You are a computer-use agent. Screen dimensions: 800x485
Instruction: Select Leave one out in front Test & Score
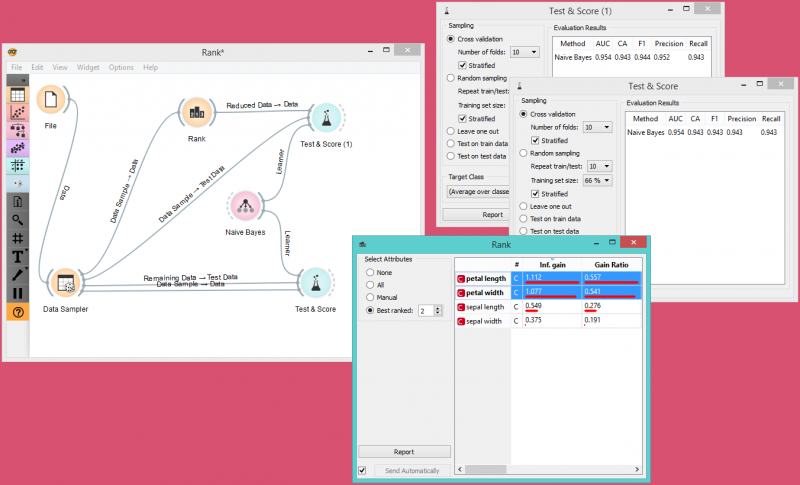coord(525,205)
